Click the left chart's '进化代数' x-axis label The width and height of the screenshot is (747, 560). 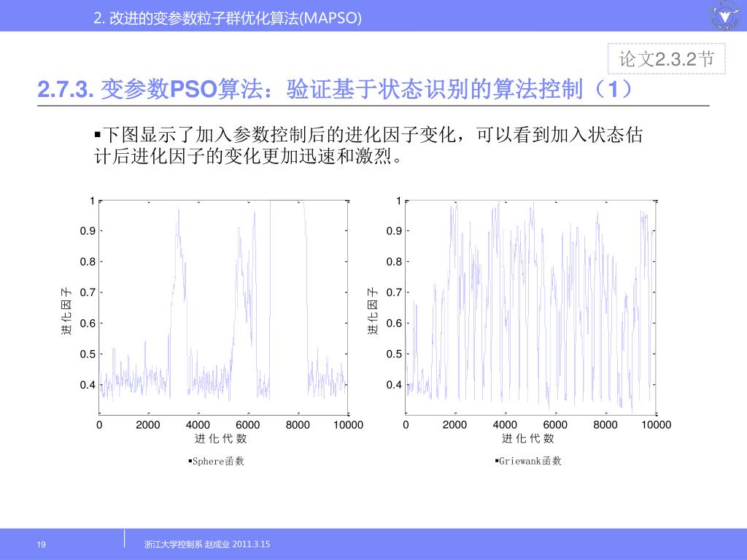[221, 438]
